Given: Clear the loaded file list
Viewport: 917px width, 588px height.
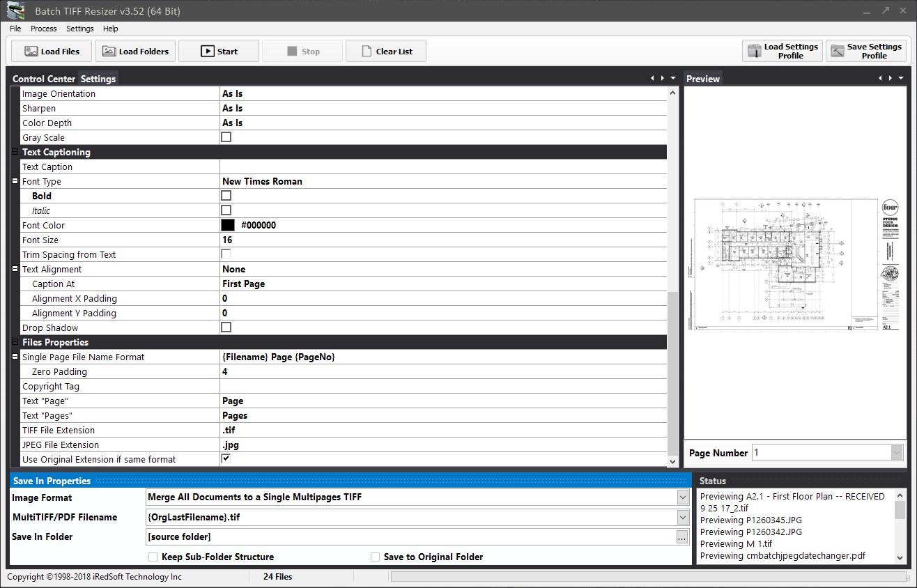Looking at the screenshot, I should pyautogui.click(x=386, y=51).
